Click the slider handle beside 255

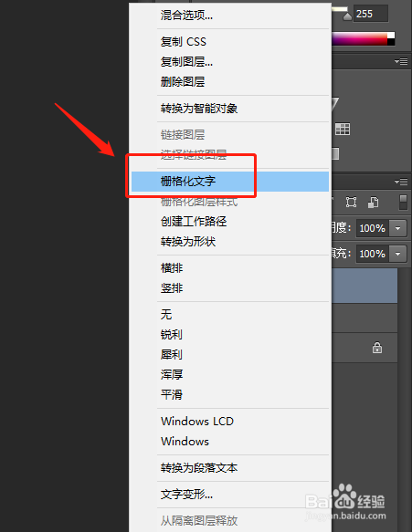coord(347,16)
